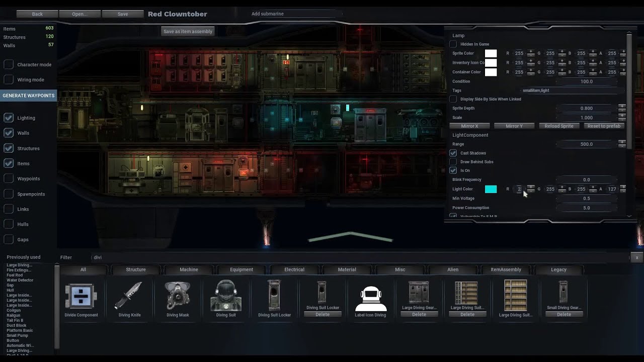Switch to Equipment tab
This screenshot has height=362, width=644.
click(242, 269)
